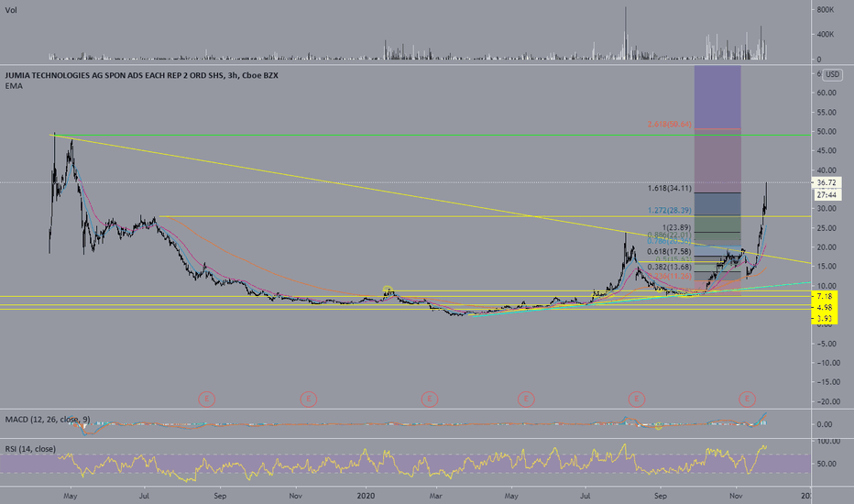Select the 0.382(13.68) Fibonacci level label
This screenshot has height=504, width=854.
[x=670, y=267]
